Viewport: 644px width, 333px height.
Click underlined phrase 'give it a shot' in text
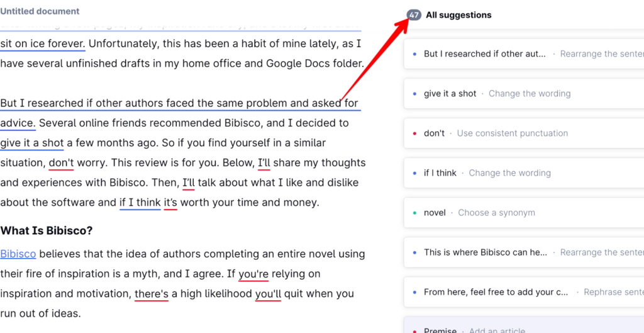point(32,143)
